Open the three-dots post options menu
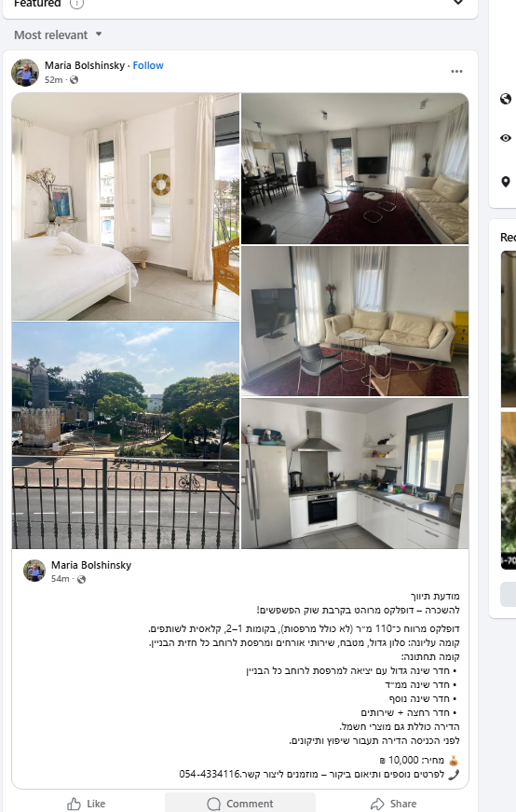This screenshot has width=516, height=812. pos(456,72)
